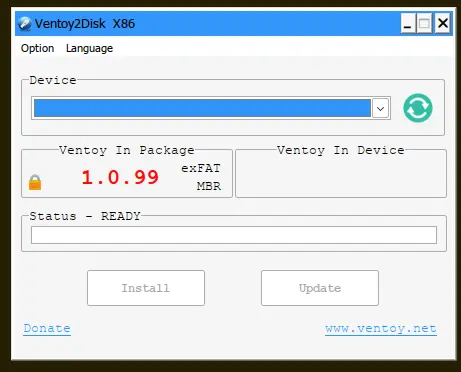
Task: Click the green refresh devices icon
Action: [x=418, y=108]
